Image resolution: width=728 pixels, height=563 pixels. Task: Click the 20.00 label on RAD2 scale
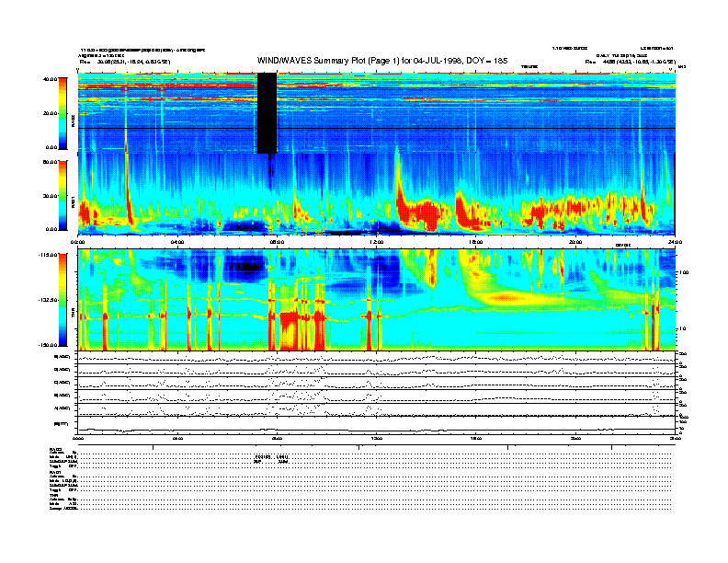coord(50,113)
